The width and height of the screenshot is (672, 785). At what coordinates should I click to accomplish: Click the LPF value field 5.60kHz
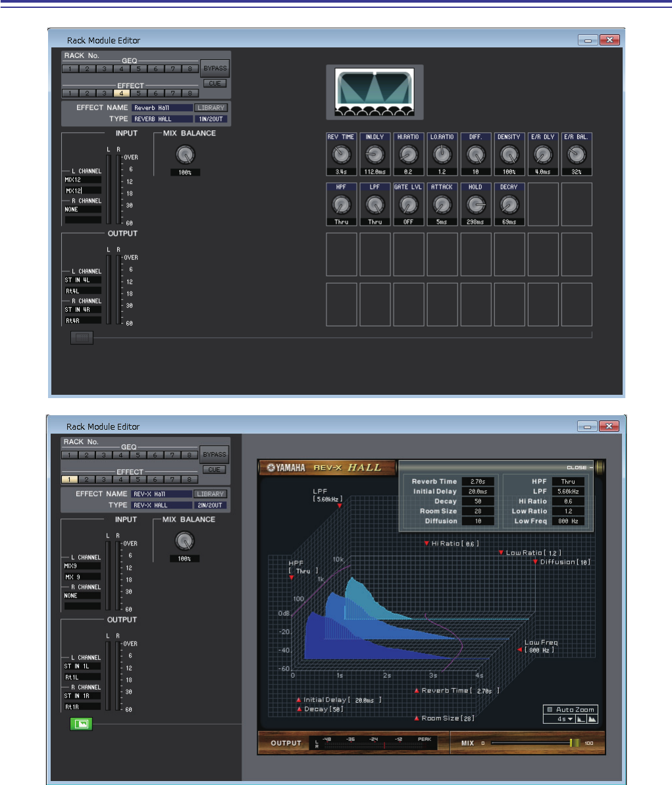point(568,492)
